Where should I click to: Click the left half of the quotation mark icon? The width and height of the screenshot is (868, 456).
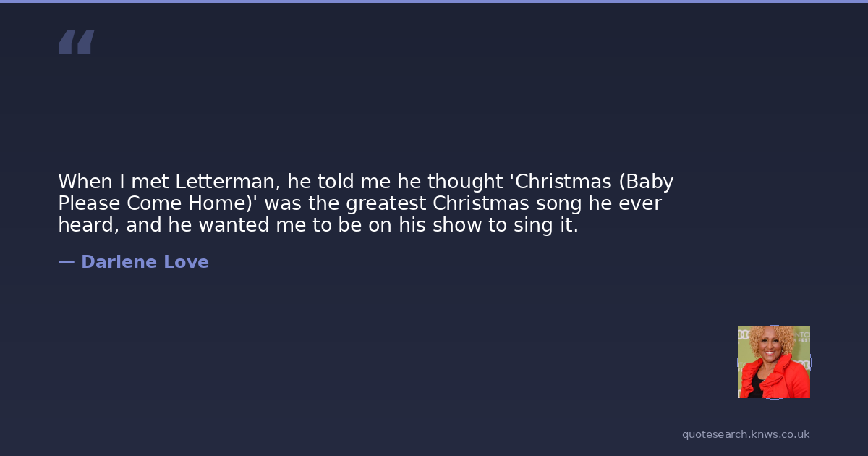pyautogui.click(x=67, y=43)
